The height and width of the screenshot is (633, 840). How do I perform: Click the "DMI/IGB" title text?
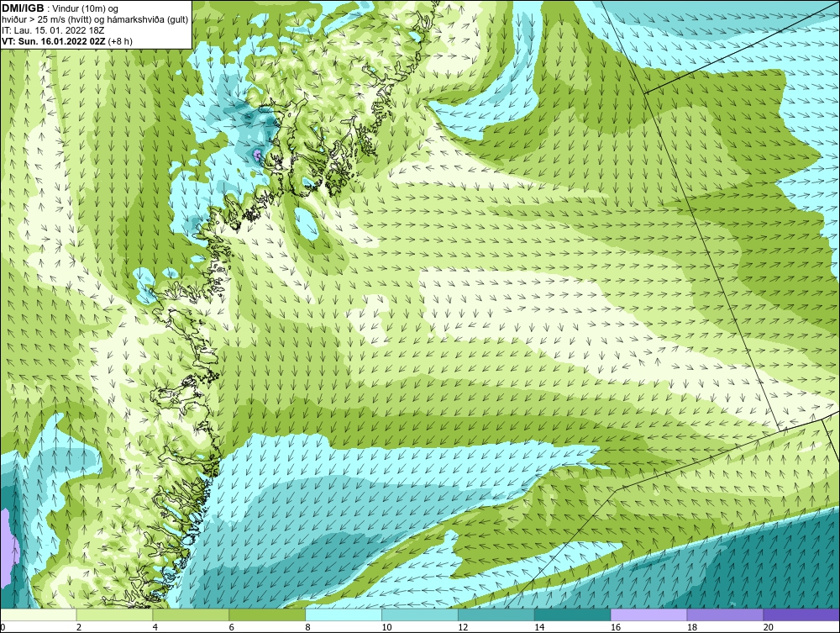23,8
